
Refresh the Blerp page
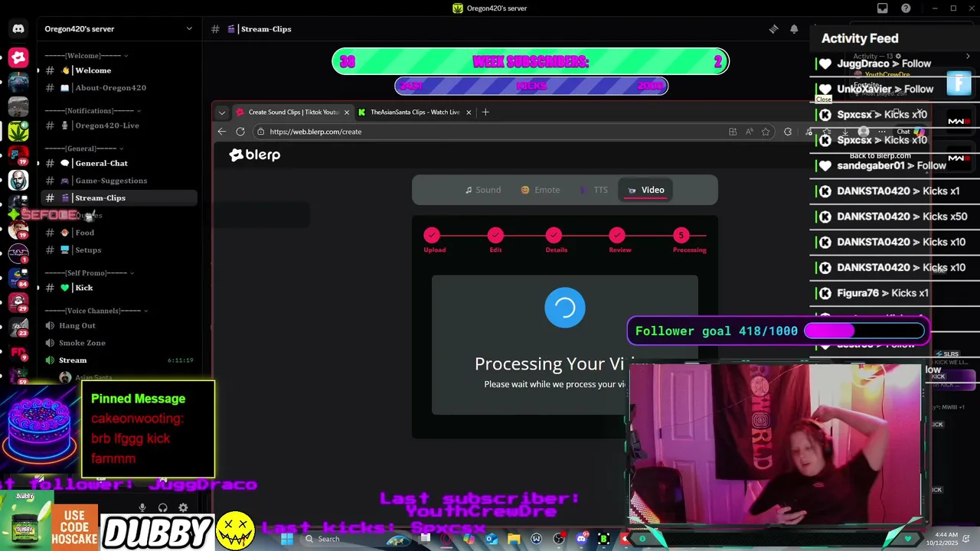[240, 132]
